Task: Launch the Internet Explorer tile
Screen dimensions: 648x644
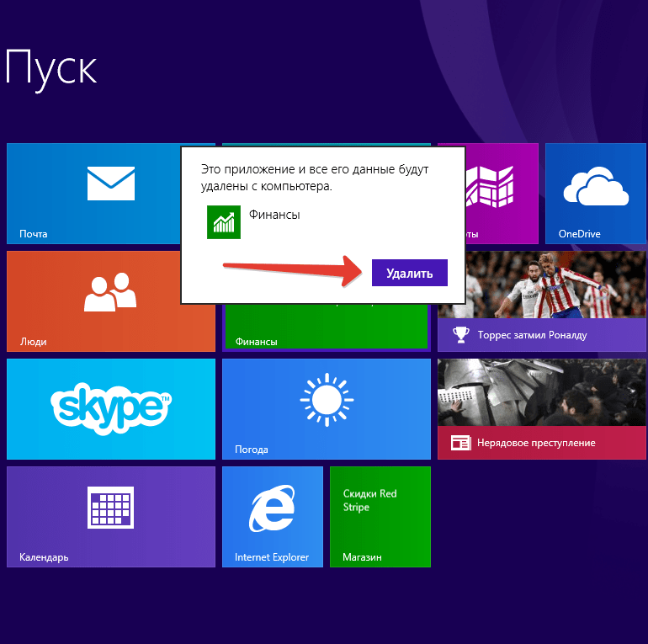Action: point(273,517)
